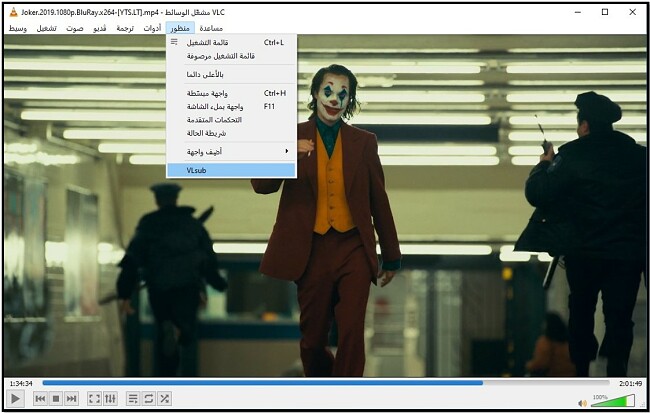
Task: Open extended settings equalizer icon
Action: [x=110, y=399]
